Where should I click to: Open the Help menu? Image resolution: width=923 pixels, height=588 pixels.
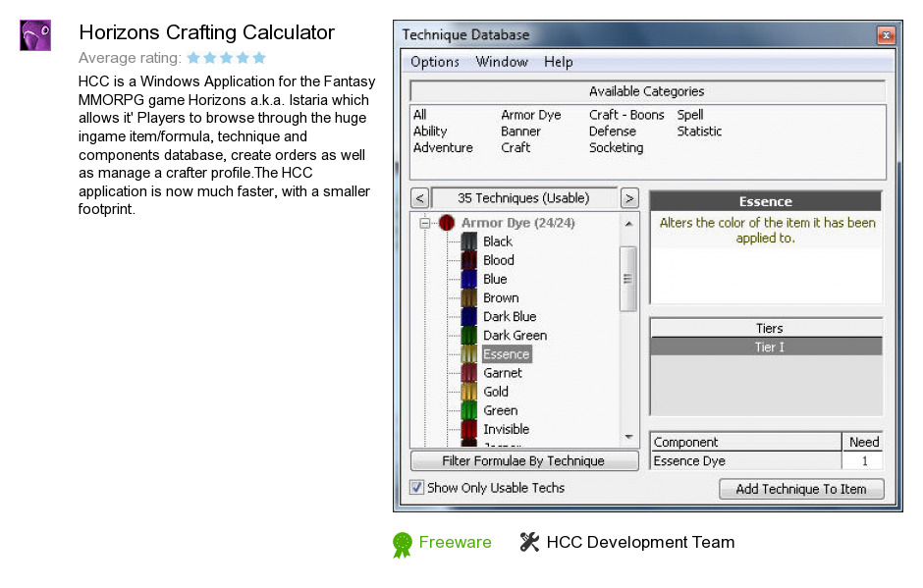tap(558, 62)
